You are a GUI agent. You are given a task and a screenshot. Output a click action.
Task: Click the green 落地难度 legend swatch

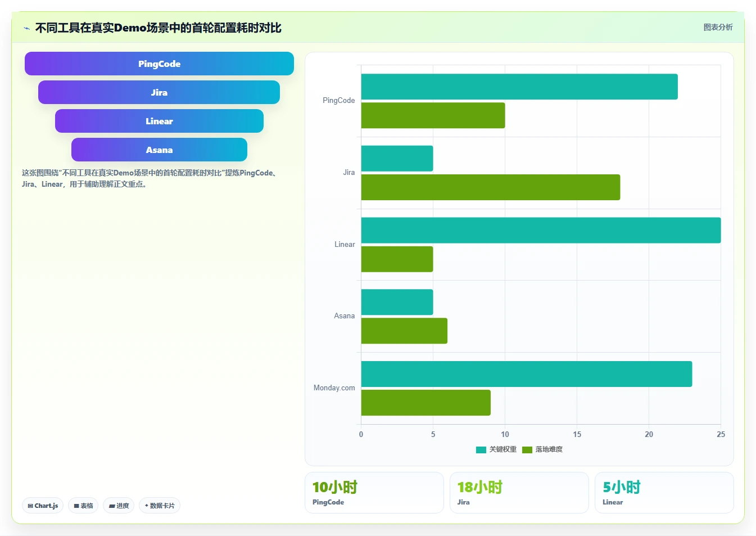pyautogui.click(x=527, y=449)
